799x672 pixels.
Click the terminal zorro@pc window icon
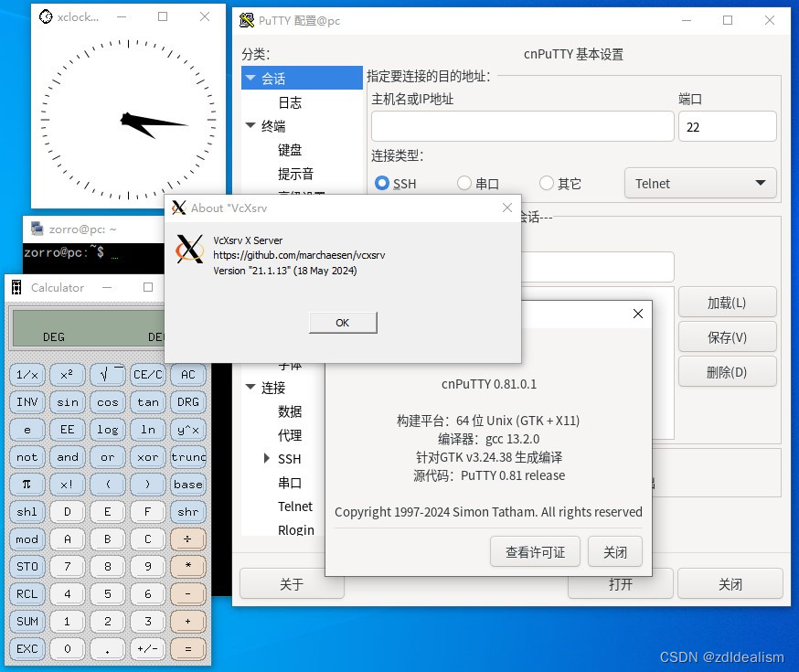(x=37, y=229)
